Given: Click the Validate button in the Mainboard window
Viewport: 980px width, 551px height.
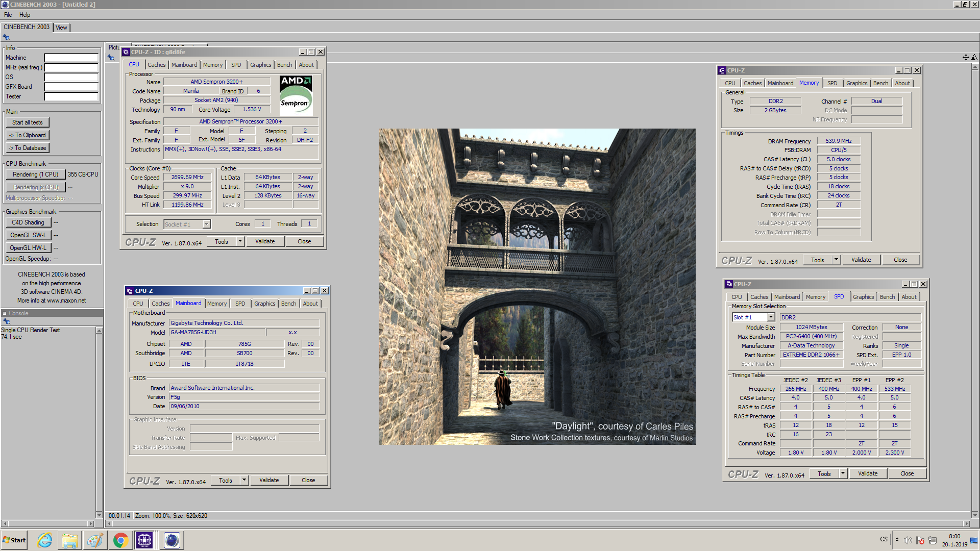Looking at the screenshot, I should coord(269,481).
